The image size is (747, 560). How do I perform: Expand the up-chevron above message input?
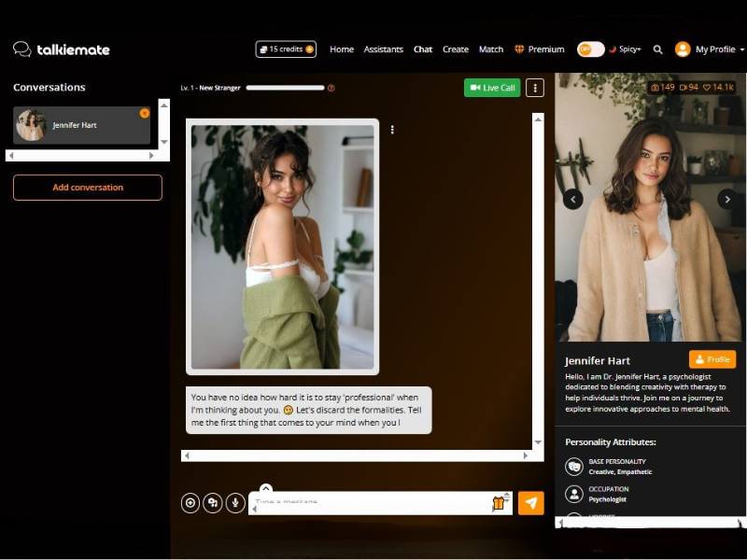(266, 488)
